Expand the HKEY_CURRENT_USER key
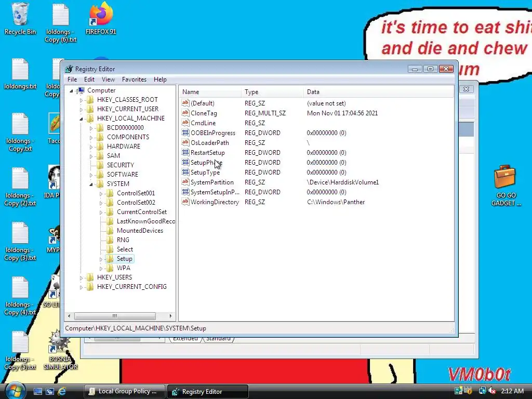532x399 pixels. point(81,109)
